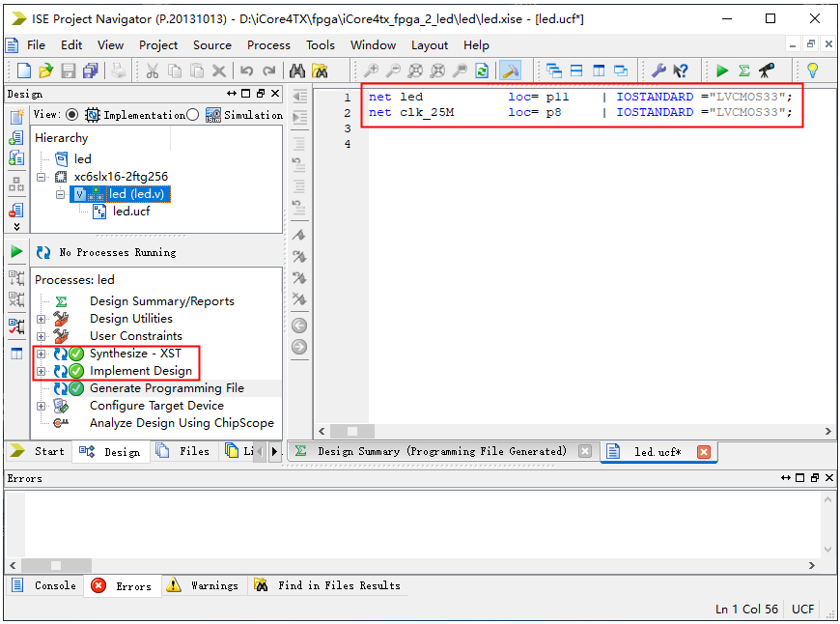Image resolution: width=840 pixels, height=624 pixels.
Task: Click the Undo toolbar icon
Action: pos(247,71)
